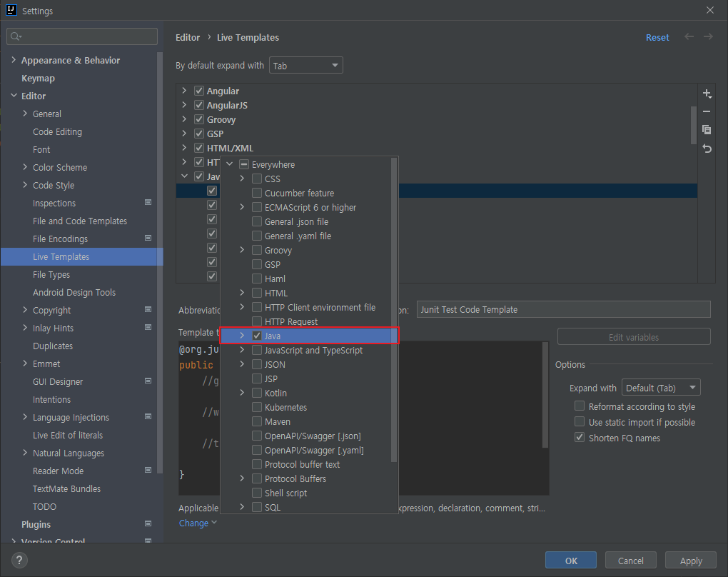Check the Maven context checkbox
The height and width of the screenshot is (577, 728).
pyautogui.click(x=257, y=421)
